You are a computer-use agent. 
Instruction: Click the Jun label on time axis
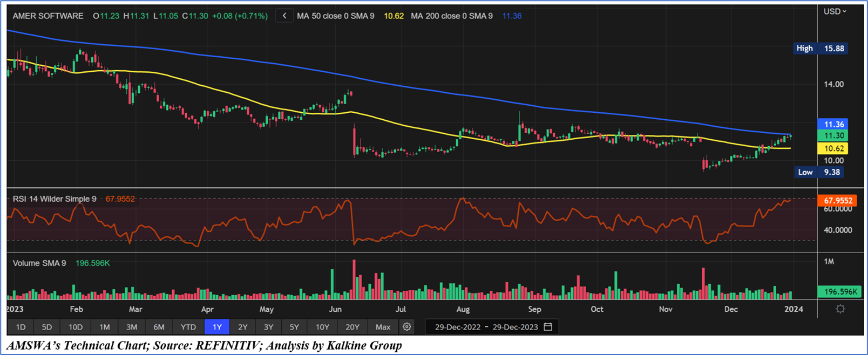click(336, 310)
